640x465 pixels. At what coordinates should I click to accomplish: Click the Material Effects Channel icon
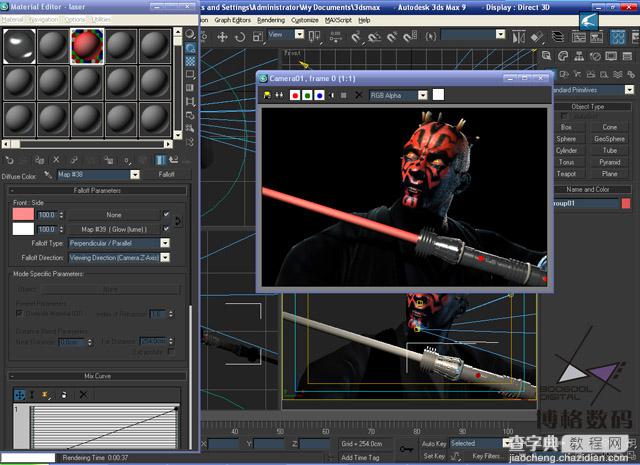click(127, 160)
